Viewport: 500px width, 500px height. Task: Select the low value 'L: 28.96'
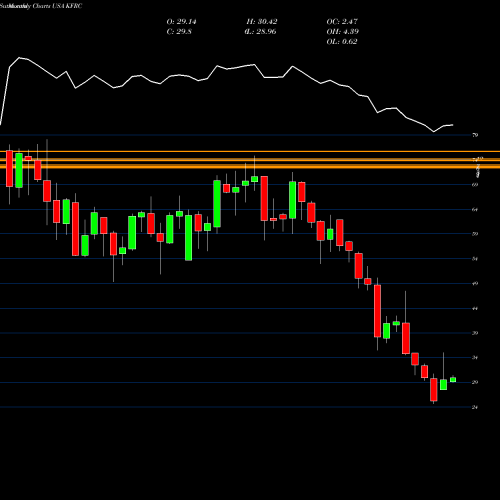coord(262,32)
